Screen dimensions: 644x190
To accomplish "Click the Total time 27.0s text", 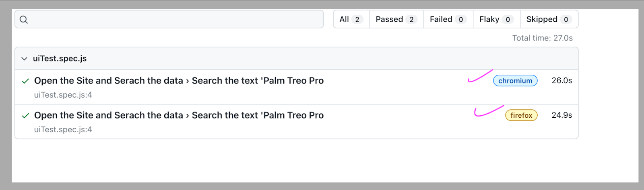I will pos(542,38).
